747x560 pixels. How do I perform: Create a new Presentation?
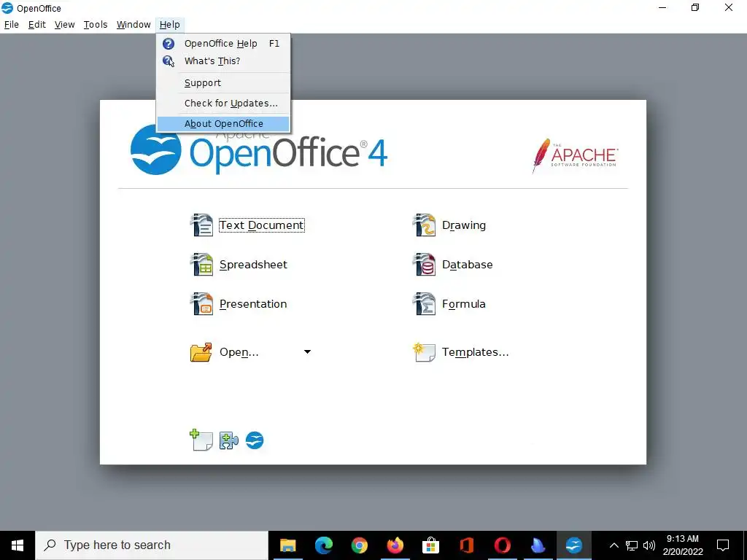[253, 304]
